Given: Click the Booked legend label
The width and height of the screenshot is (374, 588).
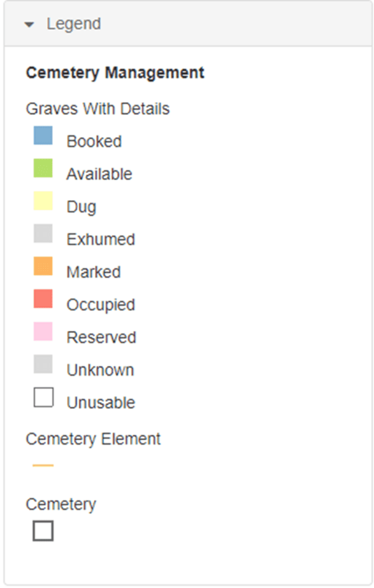Looking at the screenshot, I should point(94,141).
